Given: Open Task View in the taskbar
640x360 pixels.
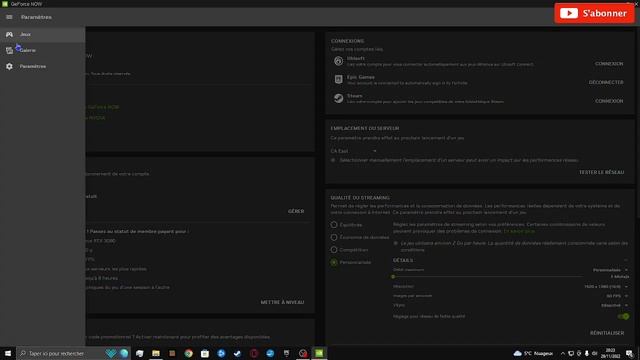Looking at the screenshot, I should (140, 353).
